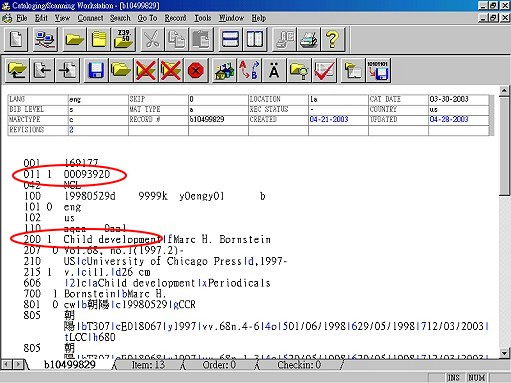Click the yellow notepad pages icon
Viewport: 511px width, 383px height.
99,39
